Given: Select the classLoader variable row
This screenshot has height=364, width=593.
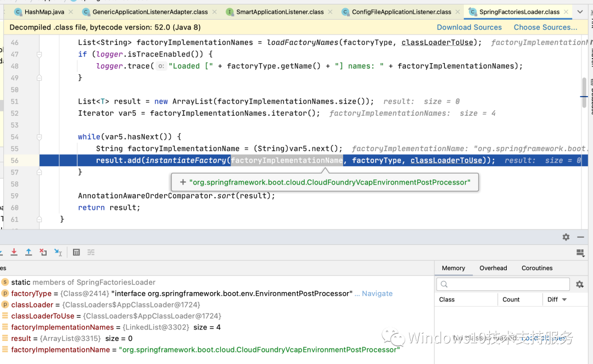Looking at the screenshot, I should (217, 305).
